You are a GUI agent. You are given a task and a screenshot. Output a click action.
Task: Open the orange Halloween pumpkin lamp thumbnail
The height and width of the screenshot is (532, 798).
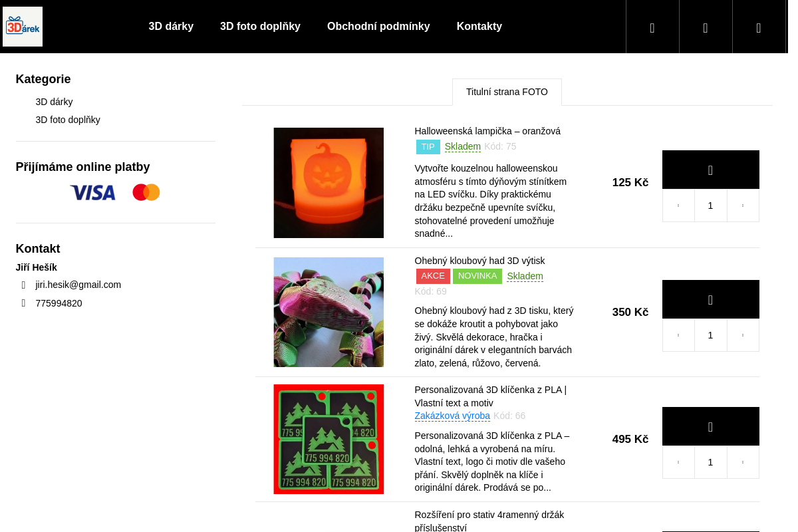[x=329, y=183]
